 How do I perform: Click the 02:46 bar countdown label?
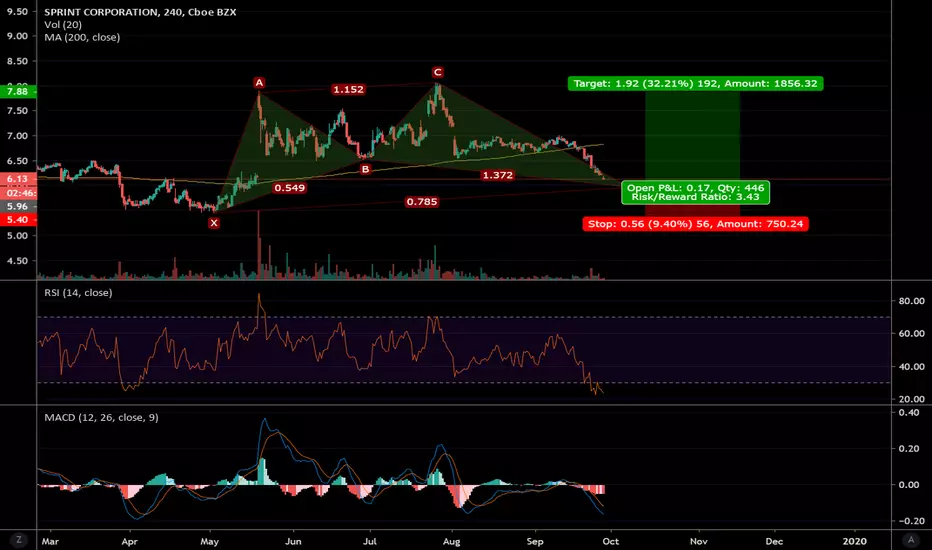coord(18,193)
